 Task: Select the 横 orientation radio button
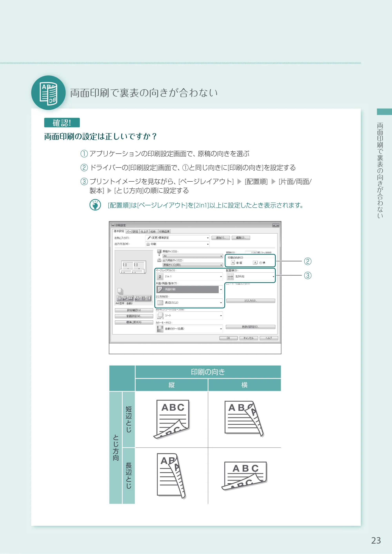[260, 263]
